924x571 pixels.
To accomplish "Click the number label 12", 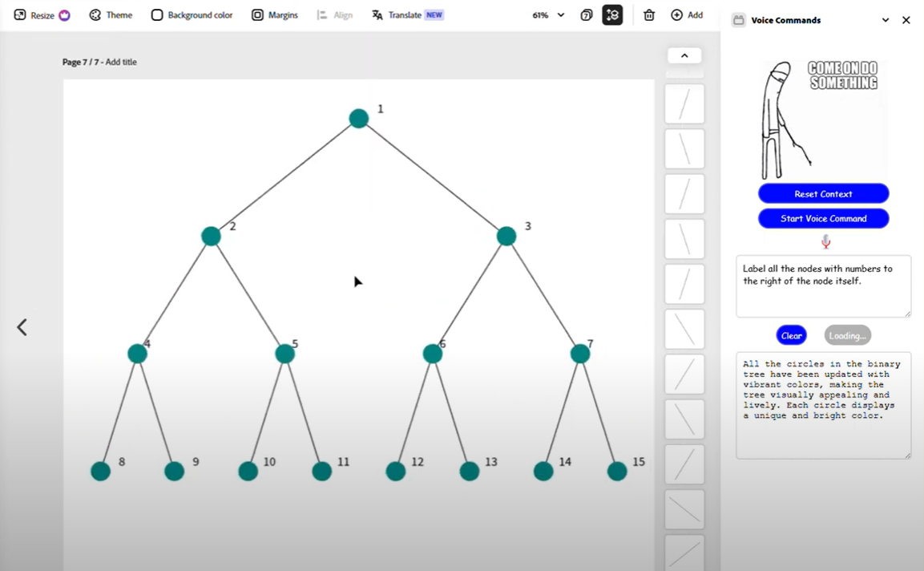I will 418,462.
